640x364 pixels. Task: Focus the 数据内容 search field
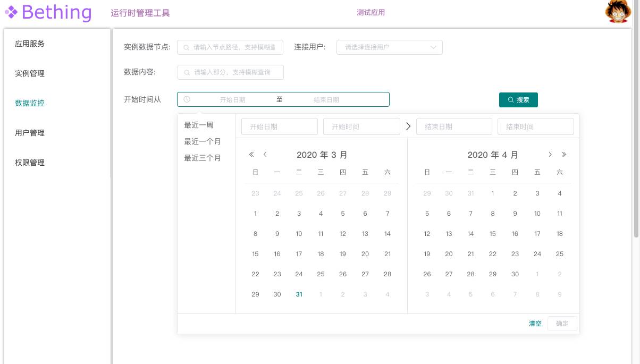tap(231, 72)
